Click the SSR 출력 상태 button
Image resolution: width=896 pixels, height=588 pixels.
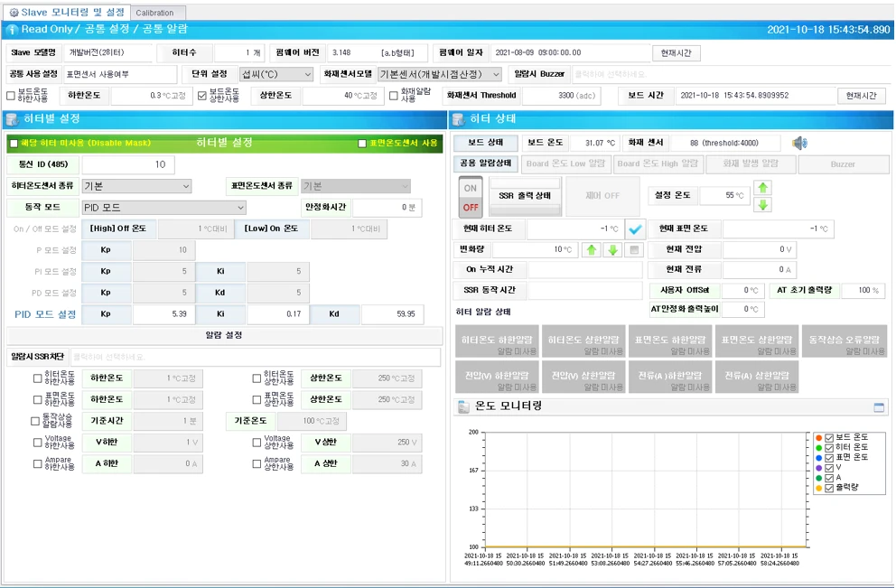click(x=525, y=196)
